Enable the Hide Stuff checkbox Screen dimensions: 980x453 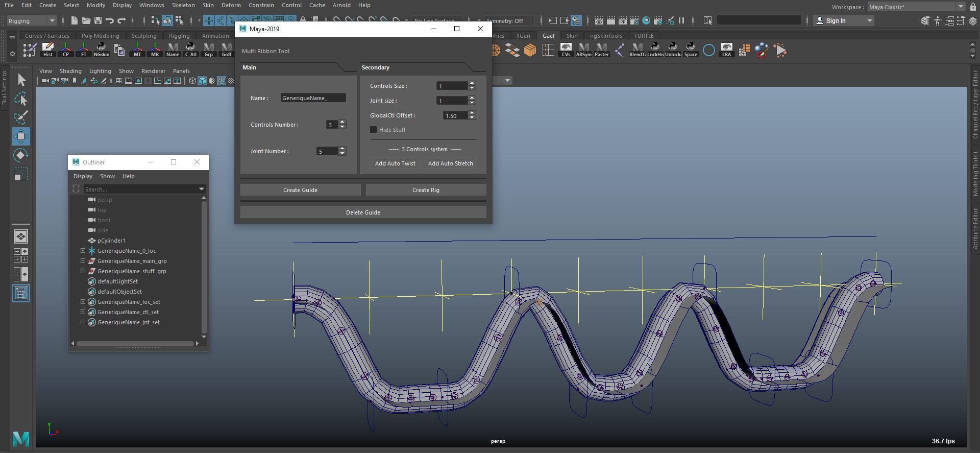[374, 130]
